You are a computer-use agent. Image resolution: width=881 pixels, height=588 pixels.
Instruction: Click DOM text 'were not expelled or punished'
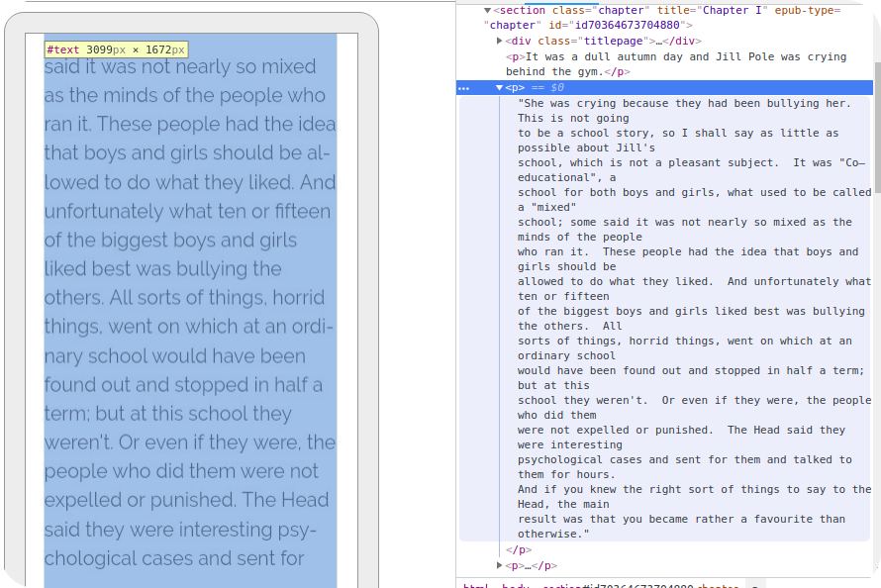tap(615, 431)
